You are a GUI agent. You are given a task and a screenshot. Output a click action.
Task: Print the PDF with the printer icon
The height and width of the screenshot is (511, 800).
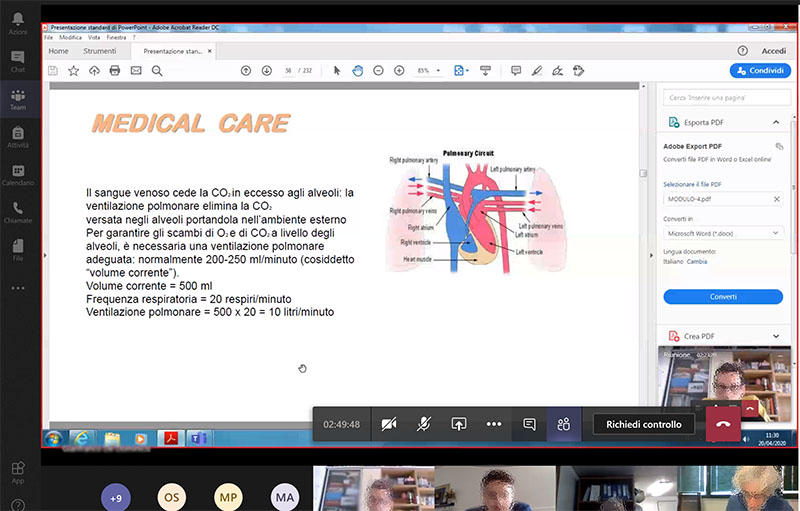pos(115,71)
